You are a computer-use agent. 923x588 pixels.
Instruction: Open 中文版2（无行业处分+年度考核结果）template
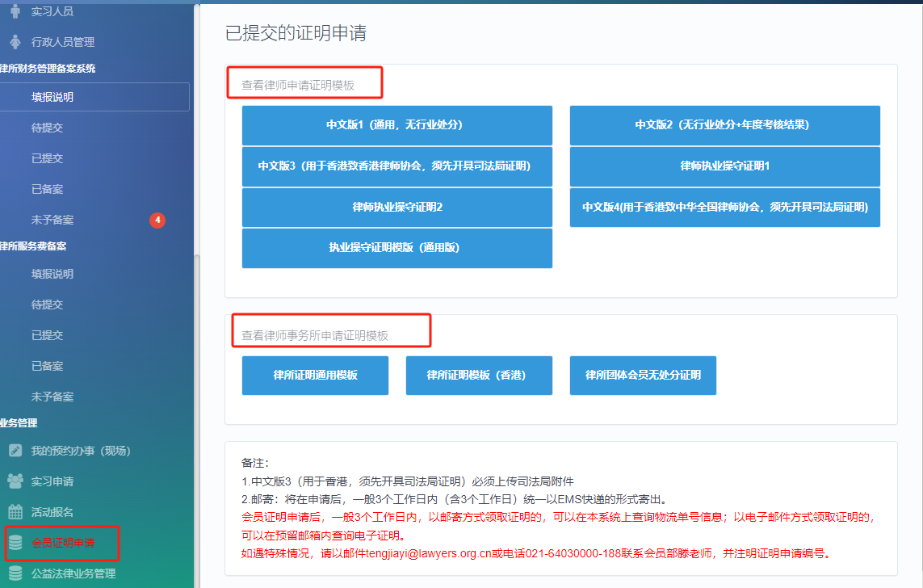[724, 125]
